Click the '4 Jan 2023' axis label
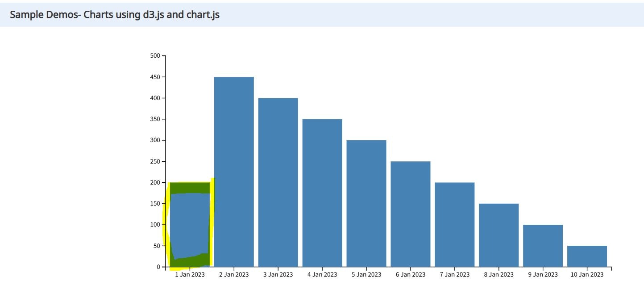Image resolution: width=644 pixels, height=294 pixels. (322, 274)
